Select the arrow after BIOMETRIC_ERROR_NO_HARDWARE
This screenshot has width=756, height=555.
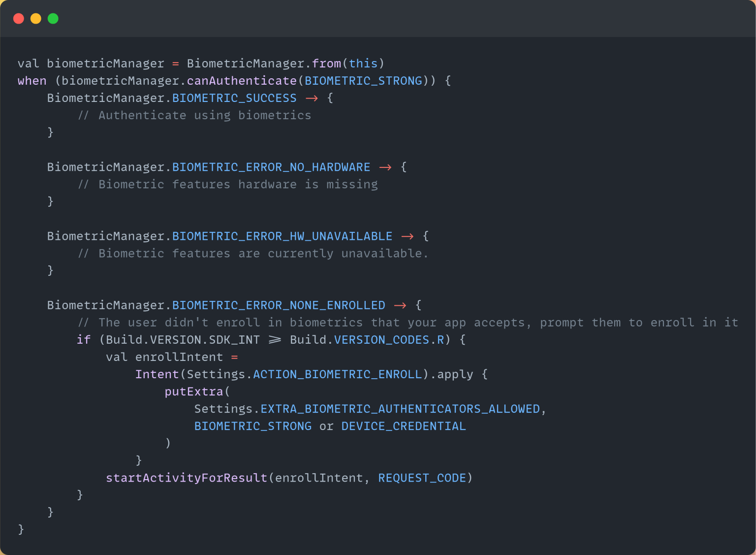tap(385, 166)
